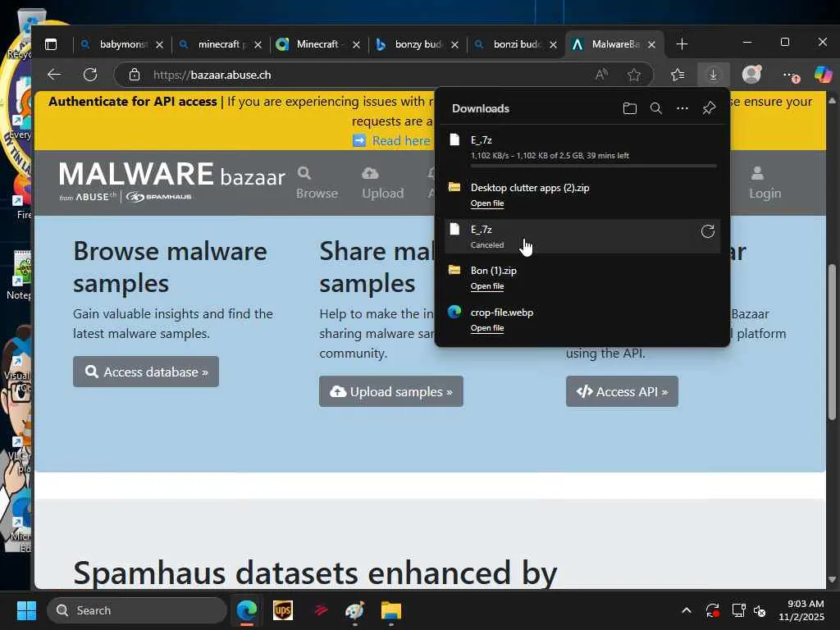The width and height of the screenshot is (840, 630).
Task: Open Settings and more ellipsis menu
Action: tap(790, 75)
